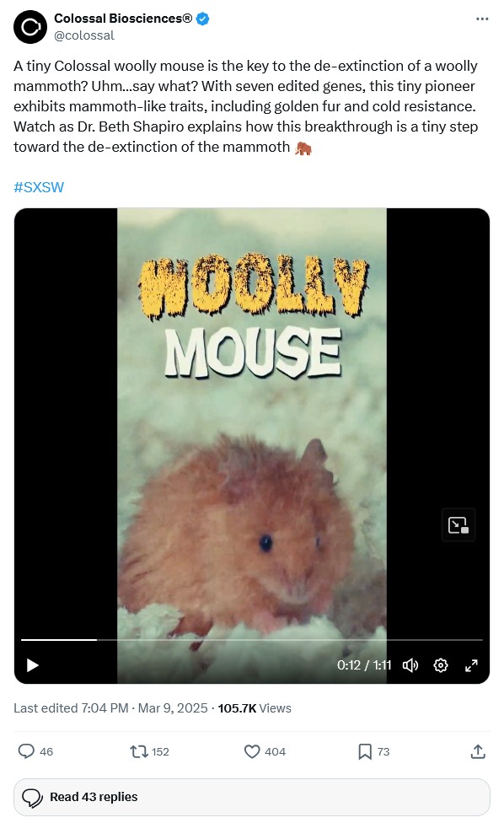Like the post with heart icon

click(x=252, y=751)
